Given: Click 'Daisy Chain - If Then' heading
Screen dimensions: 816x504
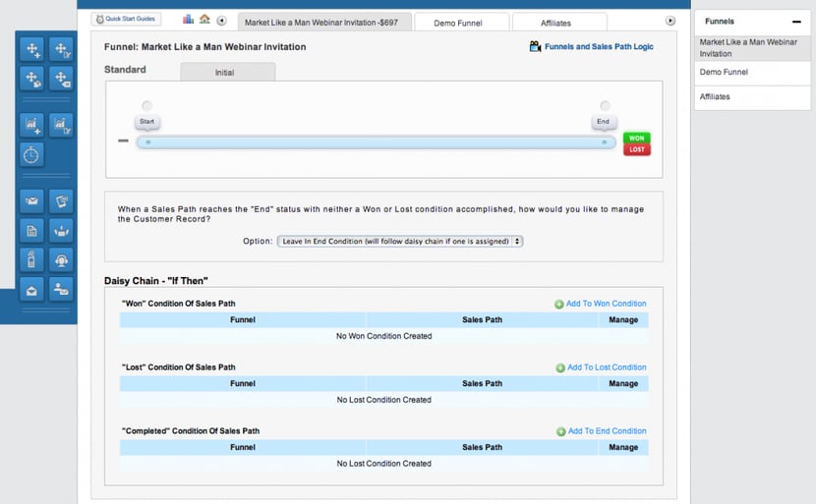Looking at the screenshot, I should click(x=156, y=281).
